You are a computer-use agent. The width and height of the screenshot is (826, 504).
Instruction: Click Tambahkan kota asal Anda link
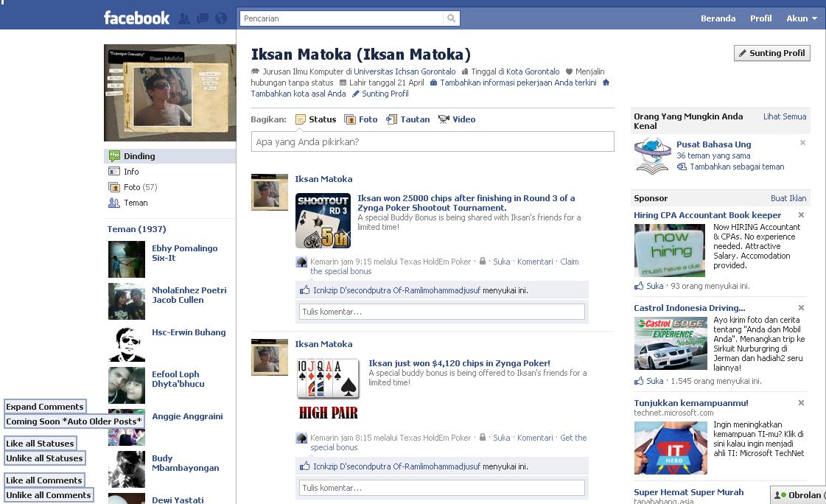click(x=298, y=94)
